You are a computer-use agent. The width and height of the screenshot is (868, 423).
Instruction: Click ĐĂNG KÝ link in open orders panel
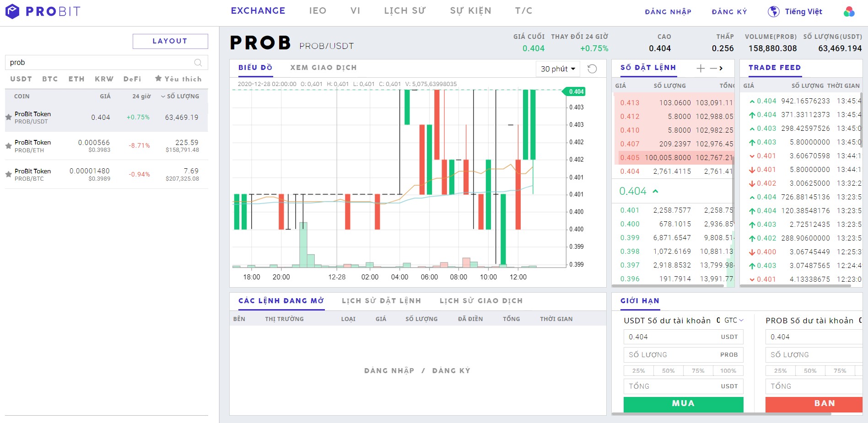click(451, 371)
